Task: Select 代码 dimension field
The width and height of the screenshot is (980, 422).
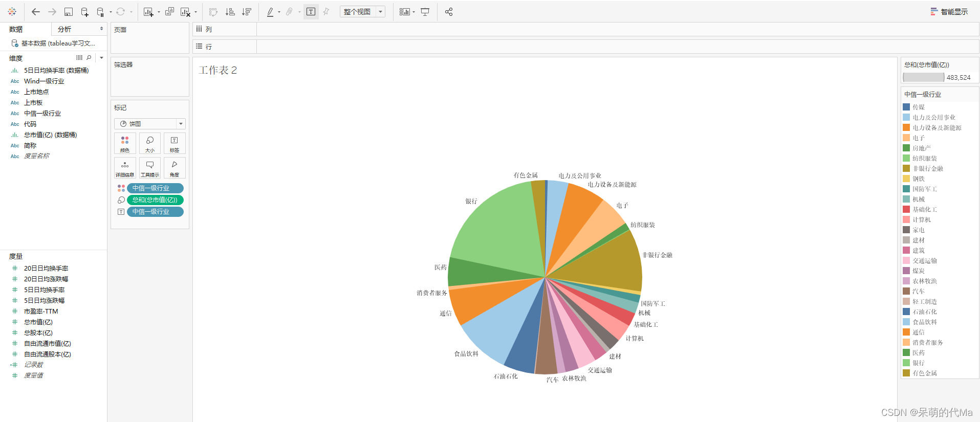Action: click(x=30, y=124)
